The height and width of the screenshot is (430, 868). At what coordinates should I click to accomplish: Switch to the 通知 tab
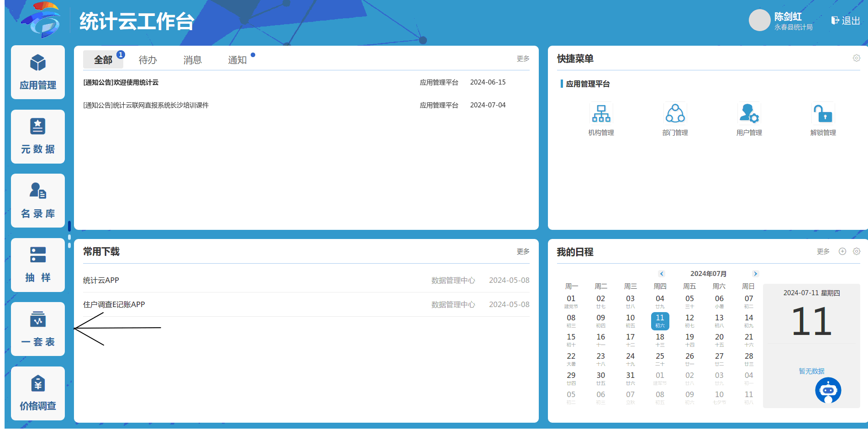[x=237, y=60]
